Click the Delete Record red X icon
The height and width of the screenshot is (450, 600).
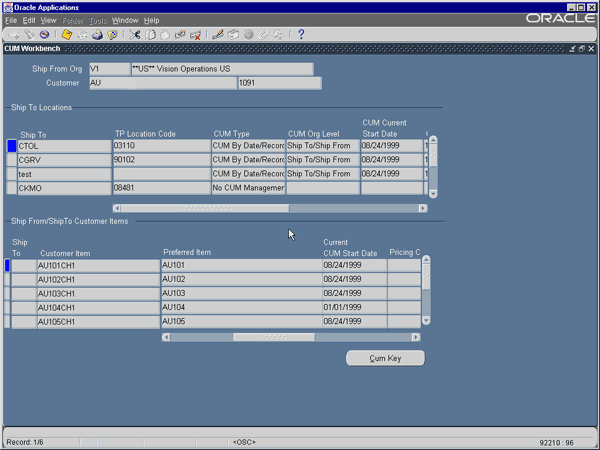(195, 35)
